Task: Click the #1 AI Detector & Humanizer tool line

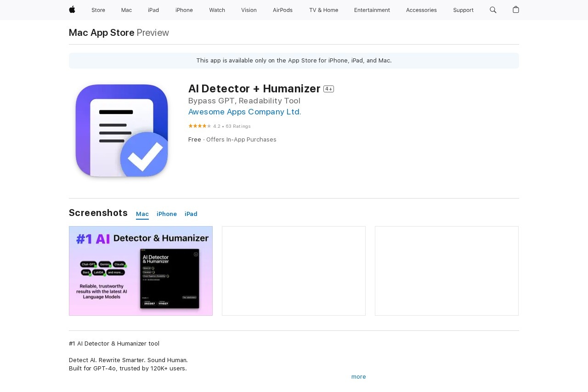Action: (x=114, y=344)
